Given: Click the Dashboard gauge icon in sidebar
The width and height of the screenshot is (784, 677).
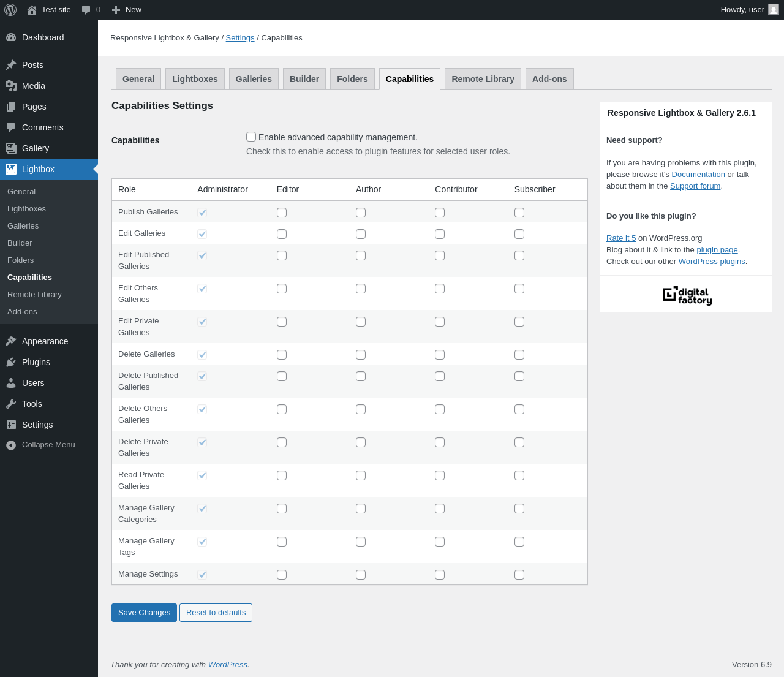Looking at the screenshot, I should (x=11, y=37).
